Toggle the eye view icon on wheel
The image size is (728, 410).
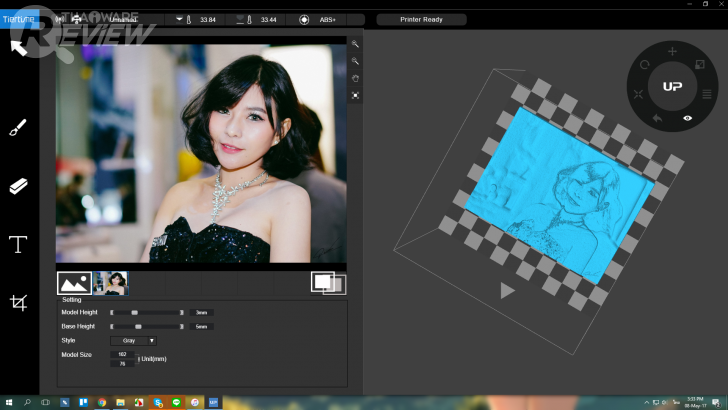[x=688, y=118]
